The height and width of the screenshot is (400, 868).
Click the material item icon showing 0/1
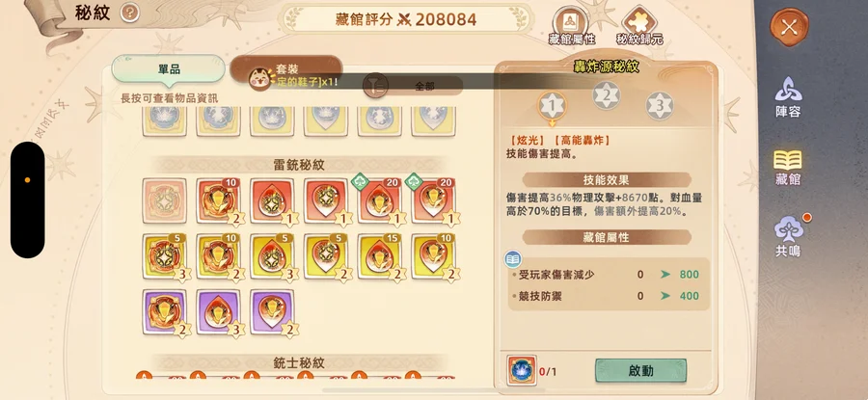(522, 370)
